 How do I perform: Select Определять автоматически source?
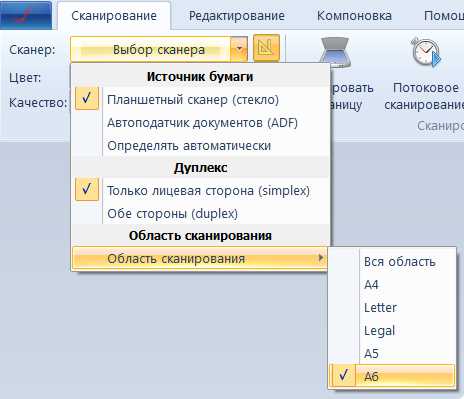[201, 146]
